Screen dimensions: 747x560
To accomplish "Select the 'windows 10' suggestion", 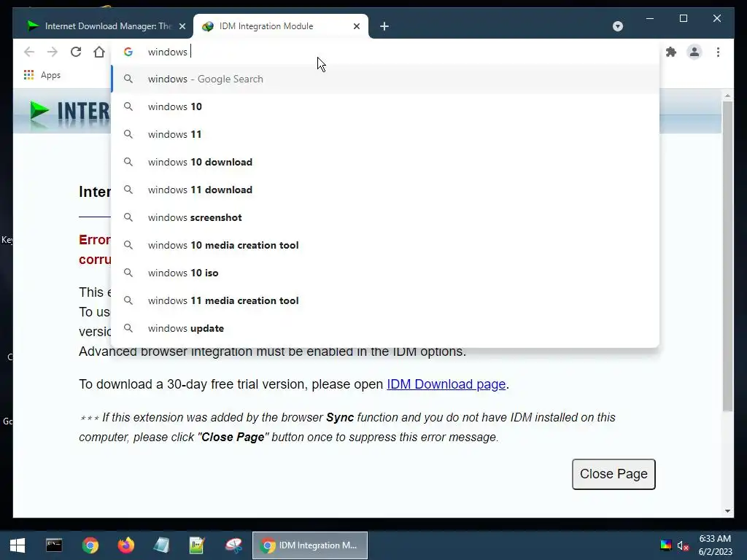I will [385, 106].
